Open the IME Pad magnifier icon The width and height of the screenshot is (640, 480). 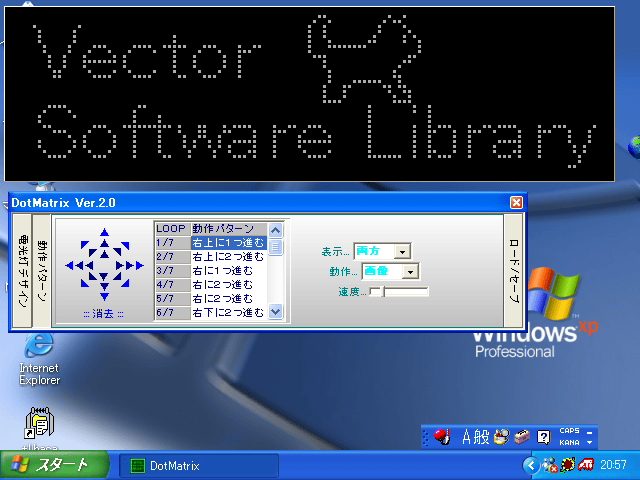click(501, 437)
